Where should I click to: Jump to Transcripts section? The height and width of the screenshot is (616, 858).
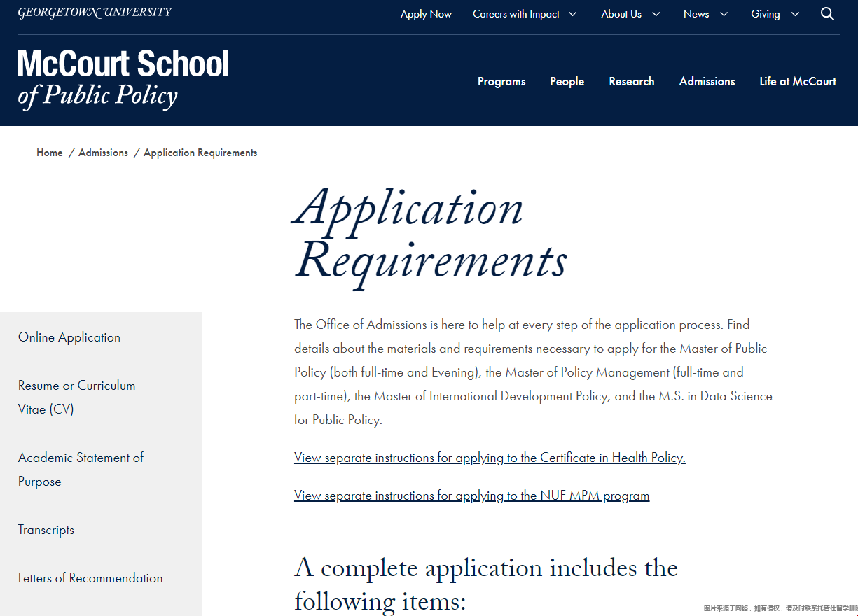point(46,530)
